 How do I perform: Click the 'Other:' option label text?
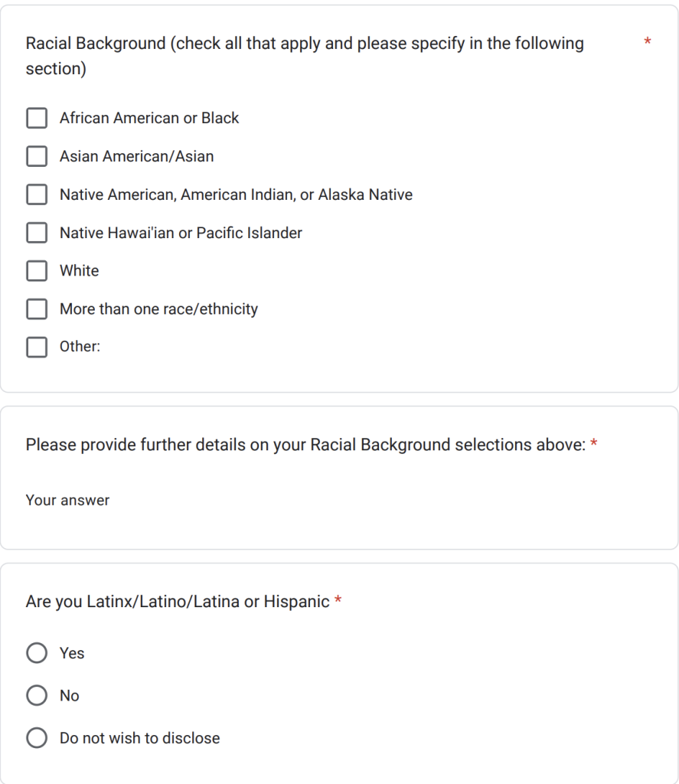[x=80, y=347]
